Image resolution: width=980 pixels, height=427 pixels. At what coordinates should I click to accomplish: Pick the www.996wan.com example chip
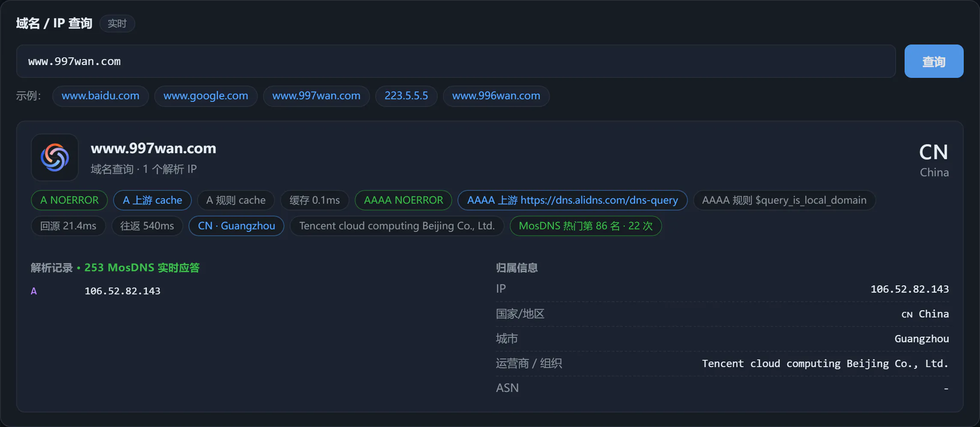[x=496, y=96]
